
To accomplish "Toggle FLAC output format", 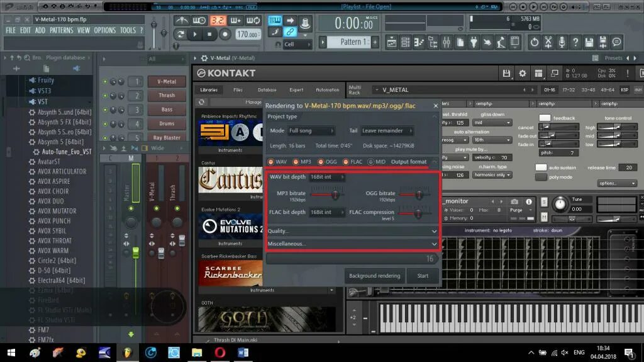I will [x=345, y=162].
